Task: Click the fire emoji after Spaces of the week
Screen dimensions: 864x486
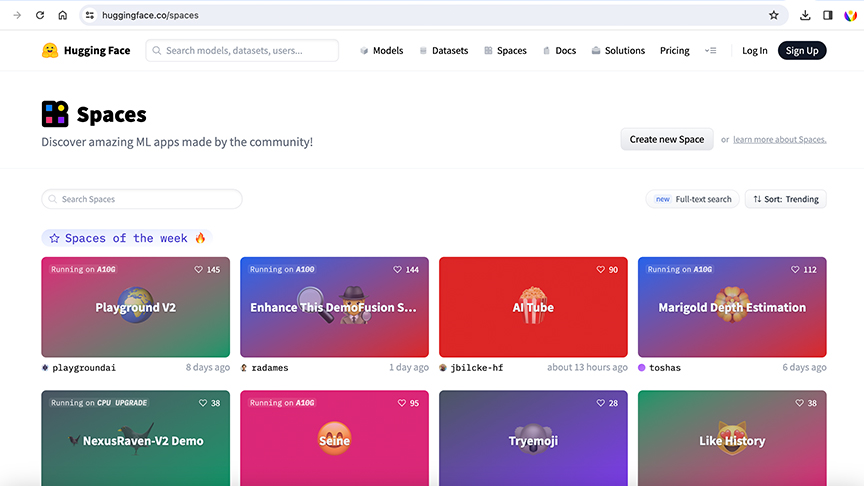Action: pyautogui.click(x=200, y=238)
